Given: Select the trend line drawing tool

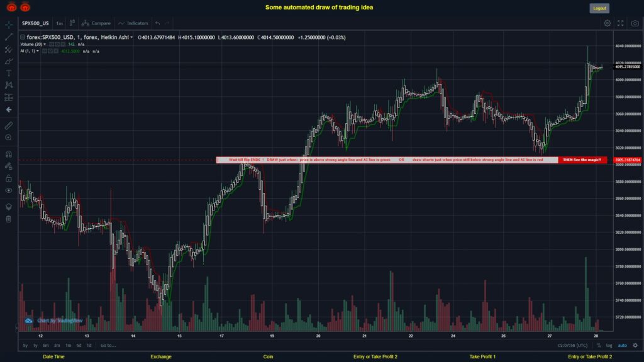Looking at the screenshot, I should click(9, 37).
